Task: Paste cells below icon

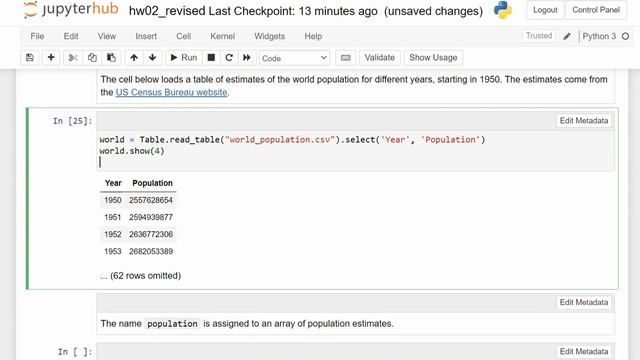Action: pos(111,58)
